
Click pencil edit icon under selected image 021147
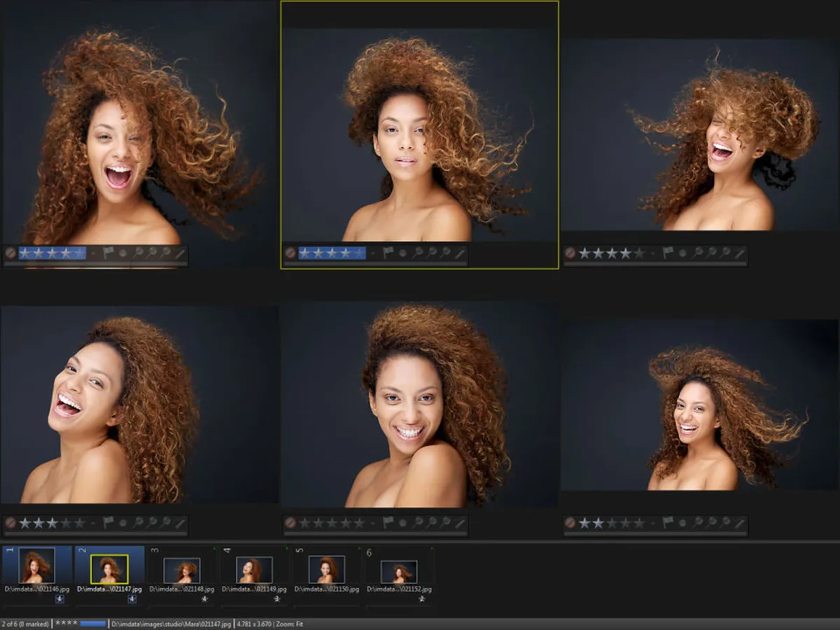point(460,253)
